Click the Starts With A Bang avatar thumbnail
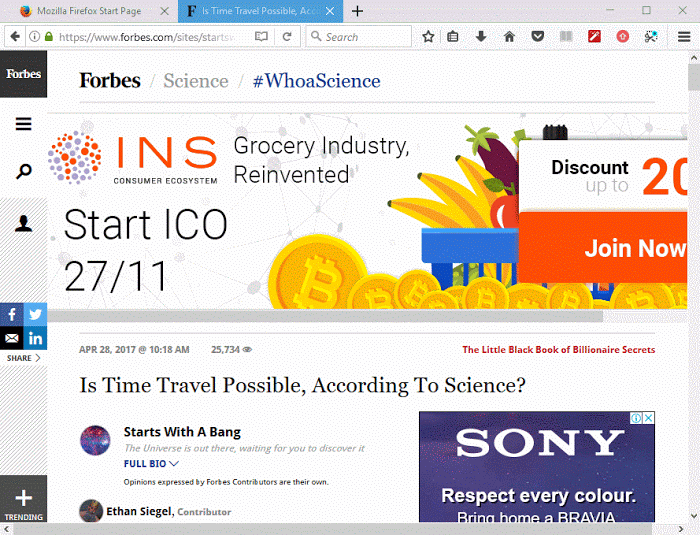The width and height of the screenshot is (700, 535). pos(95,440)
